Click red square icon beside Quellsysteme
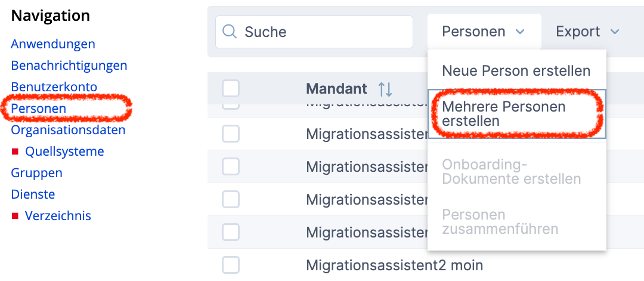The height and width of the screenshot is (281, 644). 16,152
